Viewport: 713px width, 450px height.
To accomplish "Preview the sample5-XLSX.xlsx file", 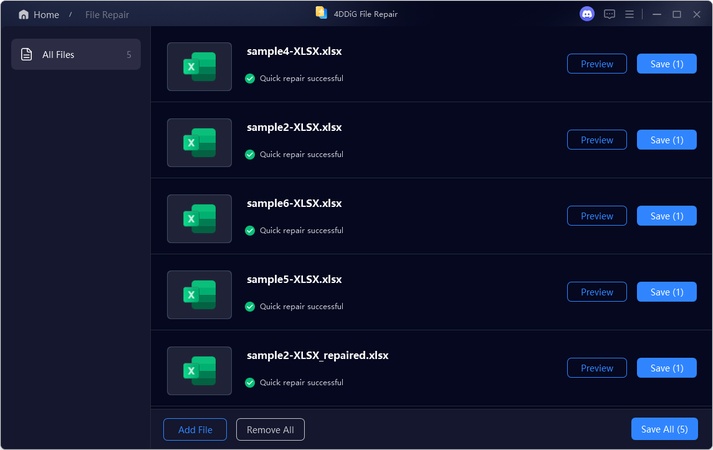I will pos(597,292).
